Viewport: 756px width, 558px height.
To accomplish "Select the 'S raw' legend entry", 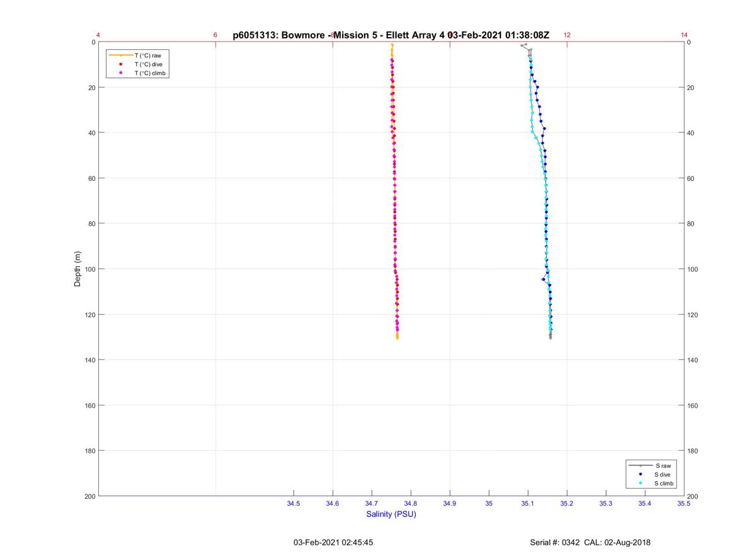I will point(663,465).
